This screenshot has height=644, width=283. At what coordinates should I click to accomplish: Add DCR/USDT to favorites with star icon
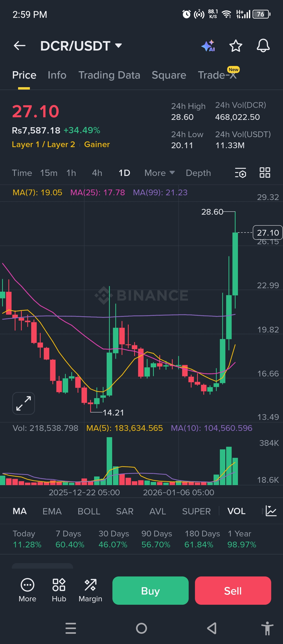coord(236,46)
